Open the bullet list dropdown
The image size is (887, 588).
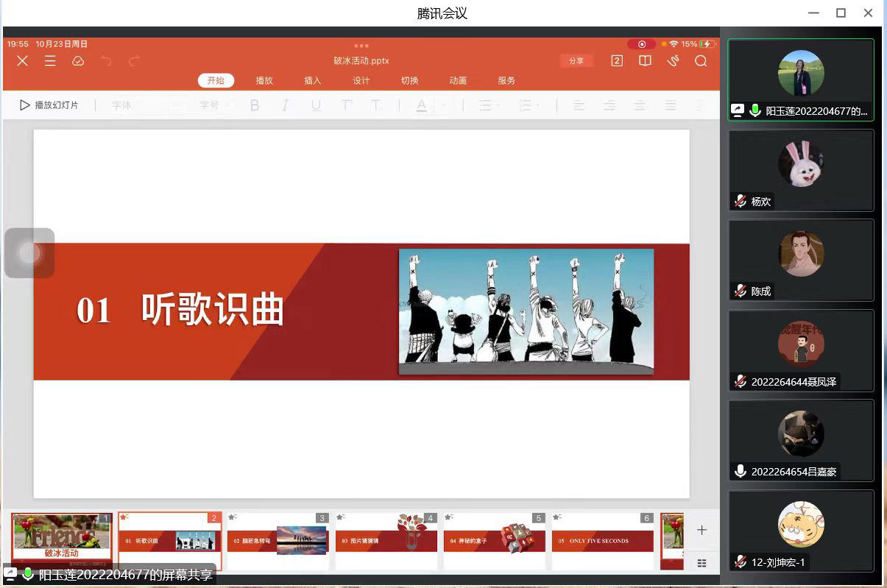point(489,105)
